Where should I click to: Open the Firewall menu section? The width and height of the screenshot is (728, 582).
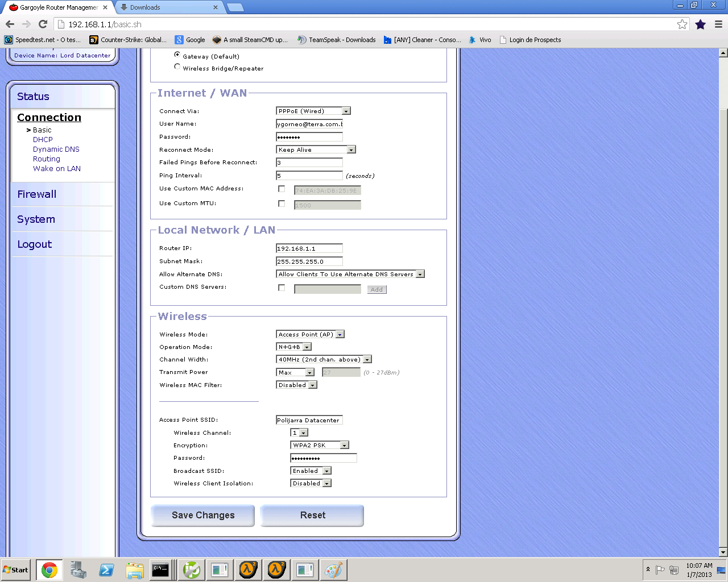36,194
